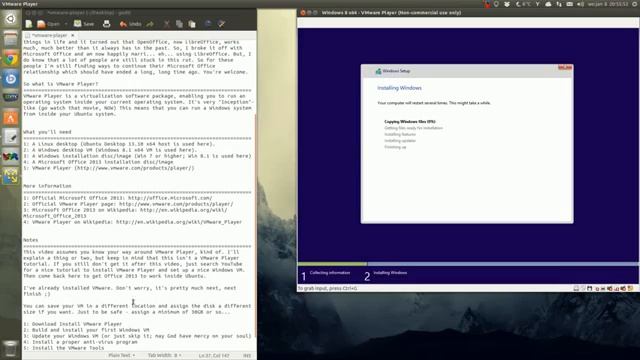Viewport: 640px width, 360px height.
Task: Click the VMware Player window title bar
Action: coord(468,13)
